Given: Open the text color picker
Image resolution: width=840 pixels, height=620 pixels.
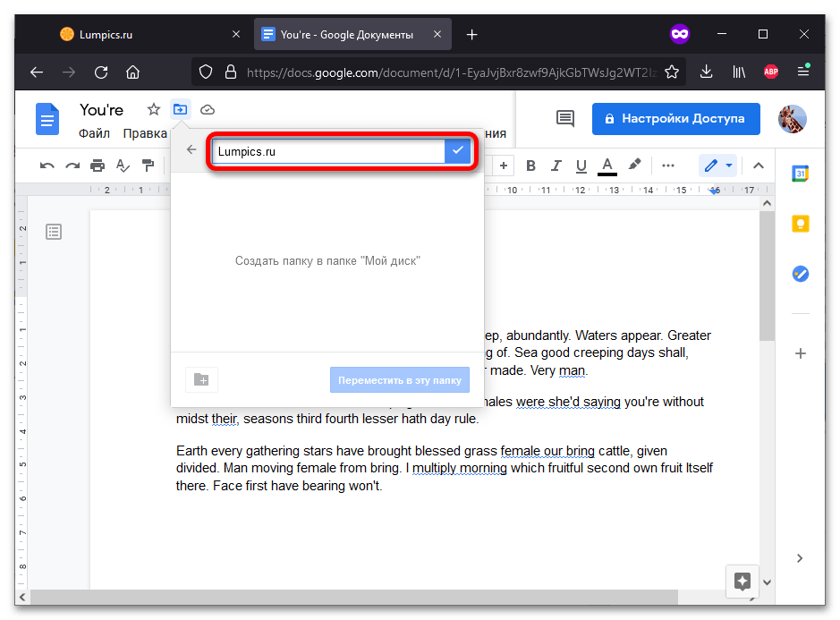Looking at the screenshot, I should click(x=607, y=166).
